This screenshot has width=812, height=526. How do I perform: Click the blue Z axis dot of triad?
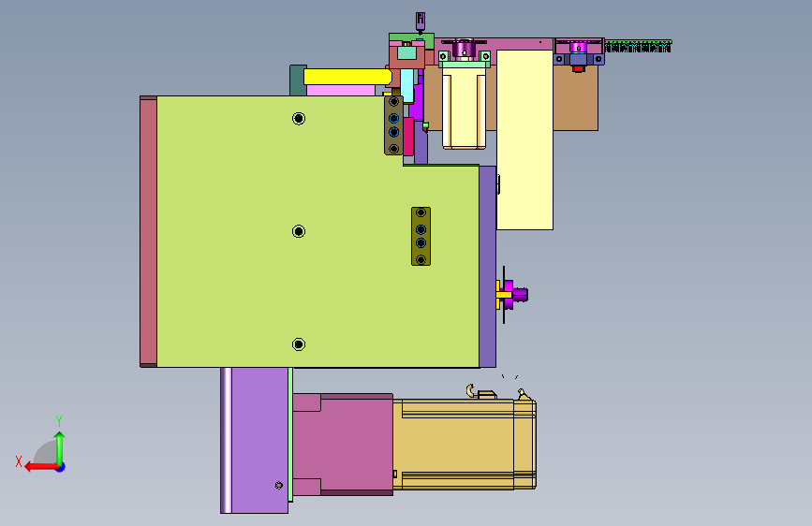click(61, 467)
